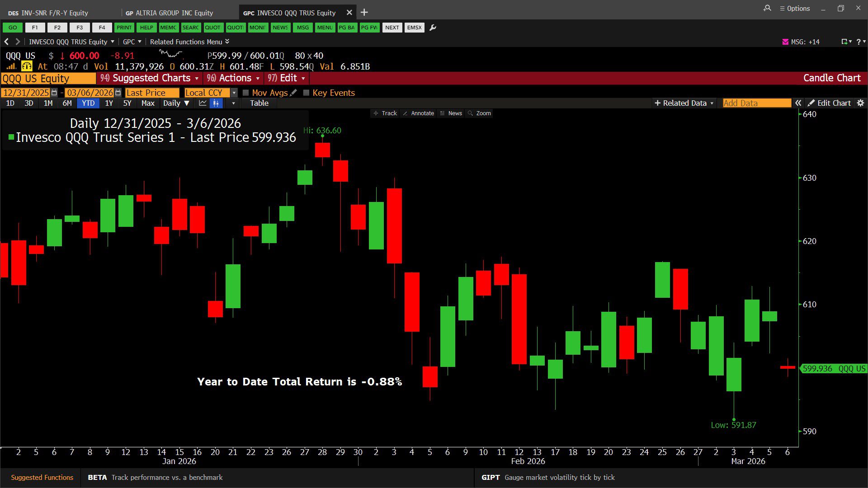
Task: Open the user search icon
Action: [767, 8]
